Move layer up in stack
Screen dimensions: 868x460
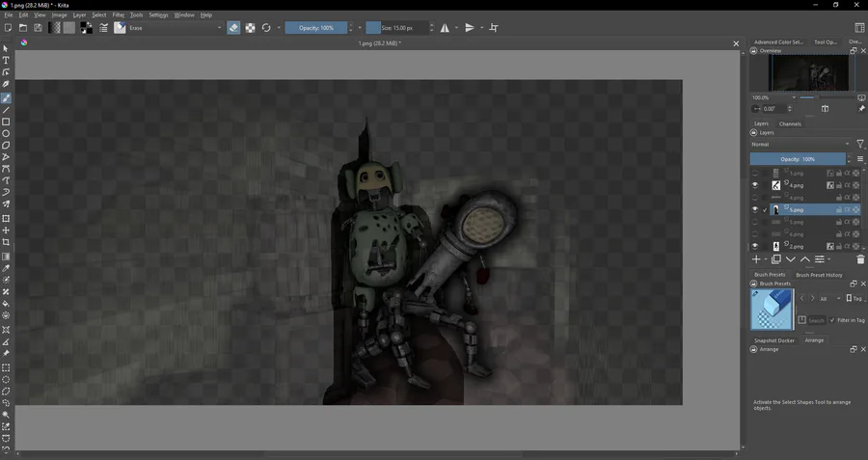(x=805, y=259)
